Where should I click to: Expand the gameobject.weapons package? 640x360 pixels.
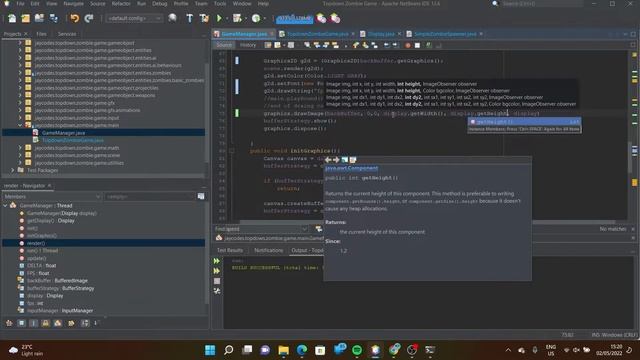[20, 96]
